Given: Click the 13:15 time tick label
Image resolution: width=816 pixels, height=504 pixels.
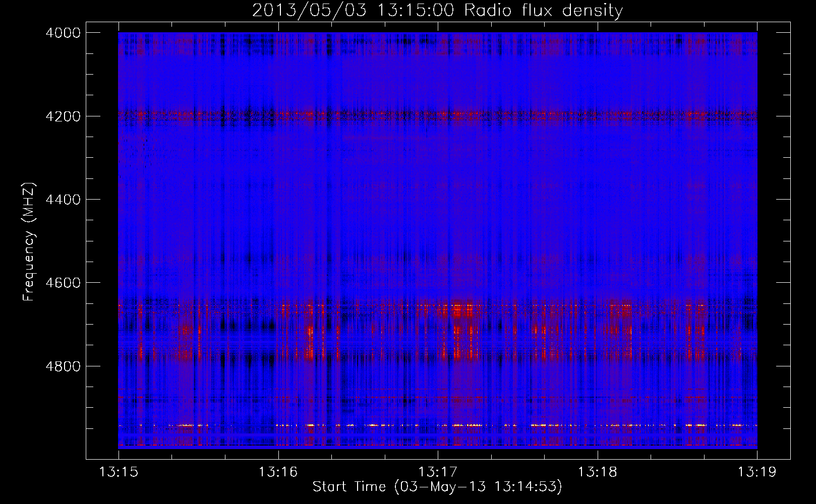Looking at the screenshot, I should point(119,472).
